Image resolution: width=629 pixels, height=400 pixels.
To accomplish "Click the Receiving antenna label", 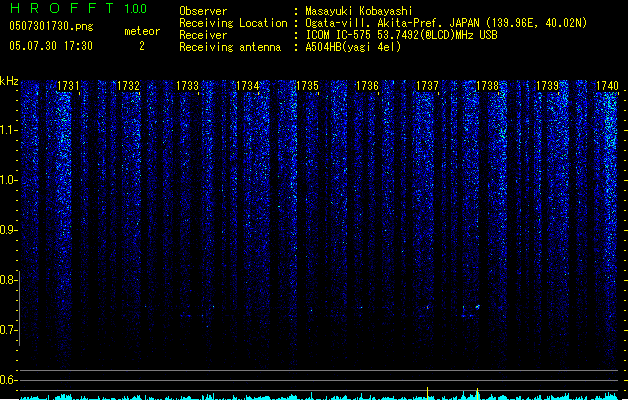I will [x=230, y=47].
